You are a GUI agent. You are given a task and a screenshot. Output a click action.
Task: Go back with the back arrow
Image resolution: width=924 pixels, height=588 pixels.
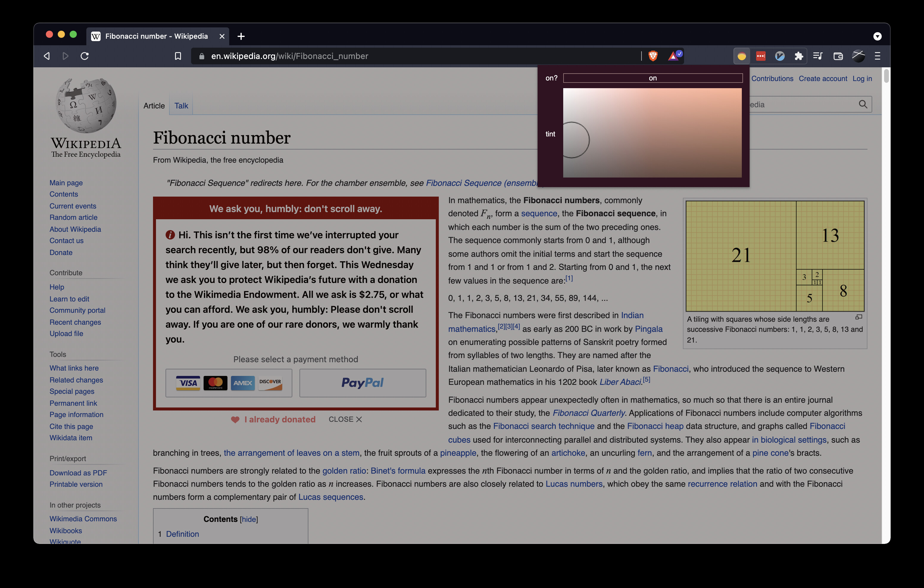click(46, 56)
